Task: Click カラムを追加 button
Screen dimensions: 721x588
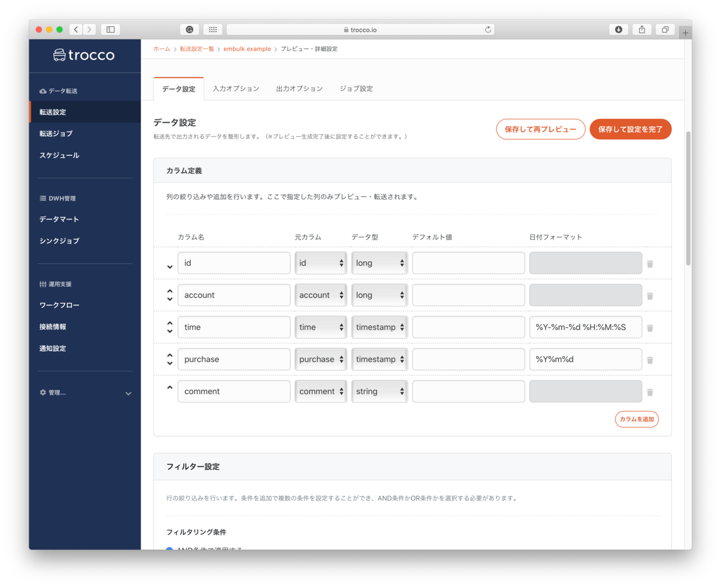Action: point(637,419)
